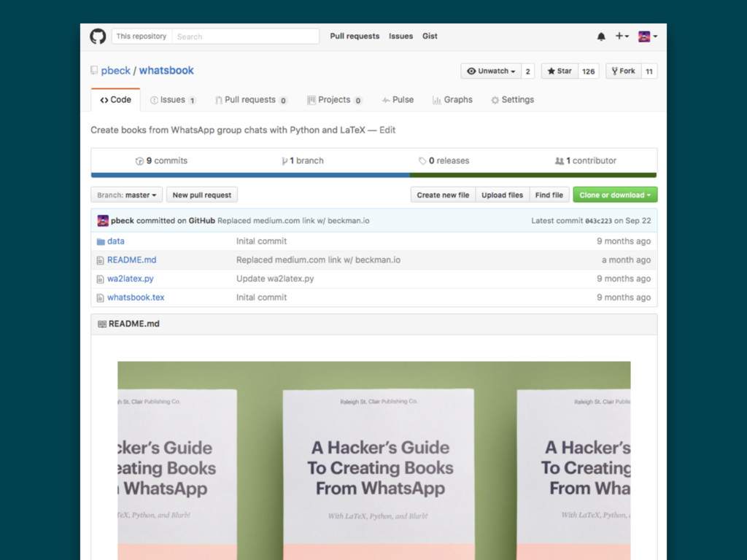Switch to the Projects tab

pyautogui.click(x=335, y=100)
